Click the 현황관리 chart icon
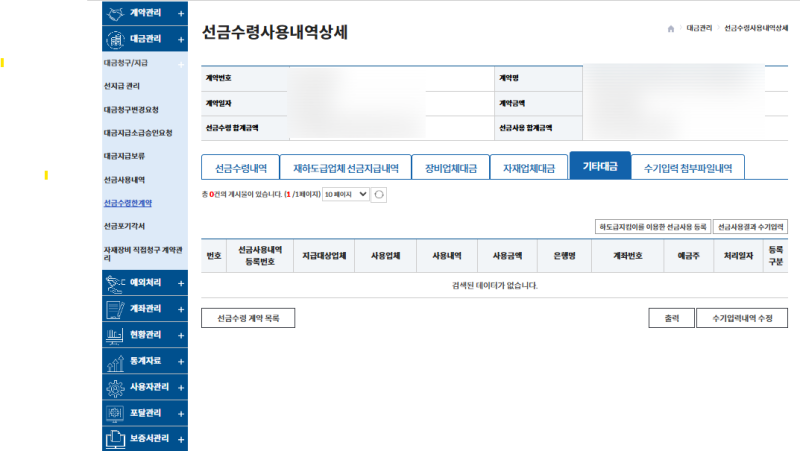 [x=115, y=336]
